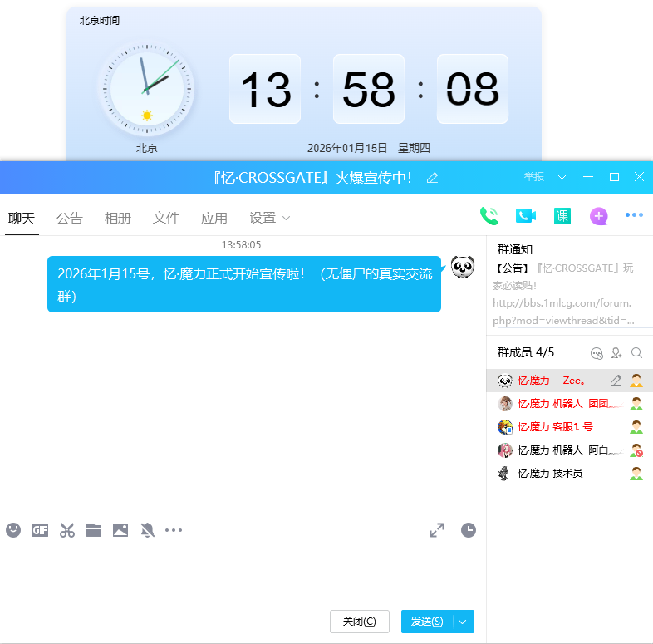Insert an image into the chat
The height and width of the screenshot is (644, 653).
[x=120, y=530]
